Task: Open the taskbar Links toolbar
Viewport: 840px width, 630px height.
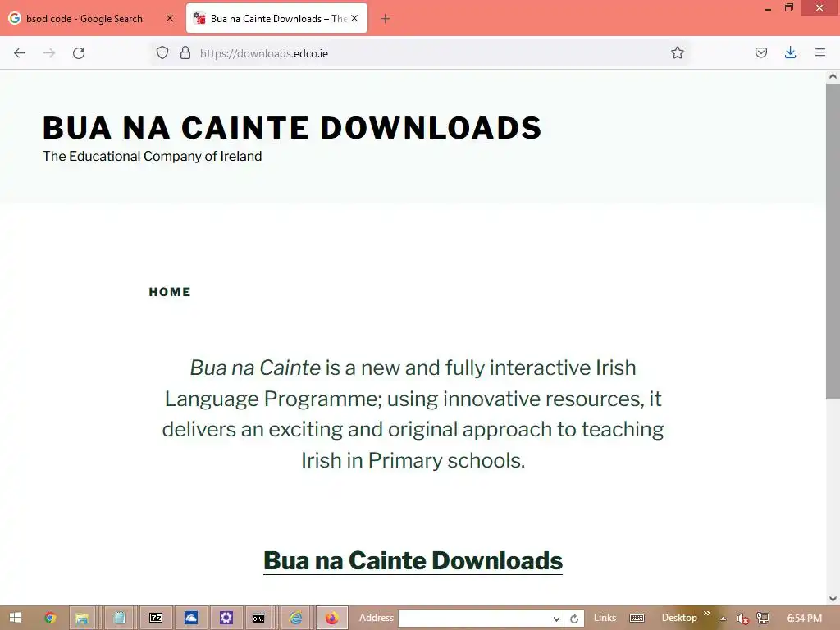Action: 605,618
